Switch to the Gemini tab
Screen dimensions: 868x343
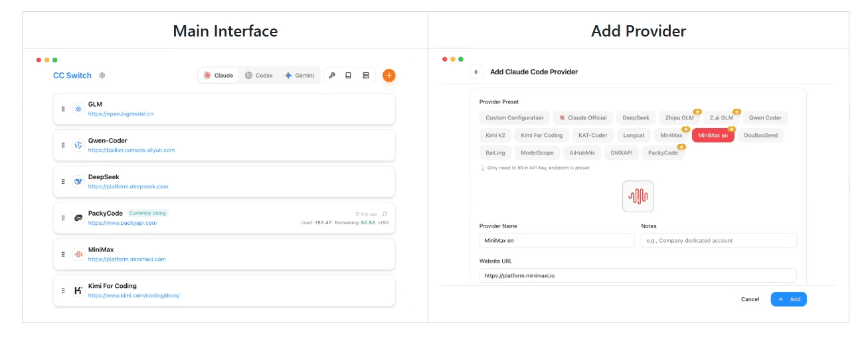(x=299, y=76)
